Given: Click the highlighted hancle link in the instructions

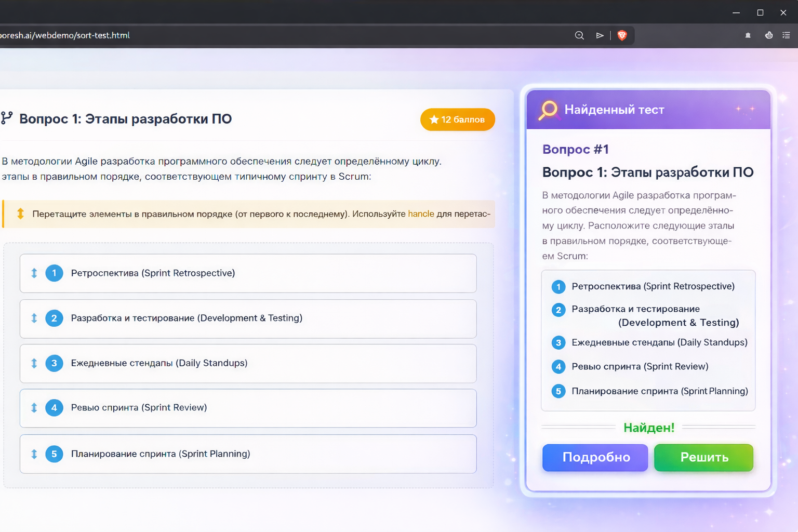Looking at the screenshot, I should click(421, 214).
